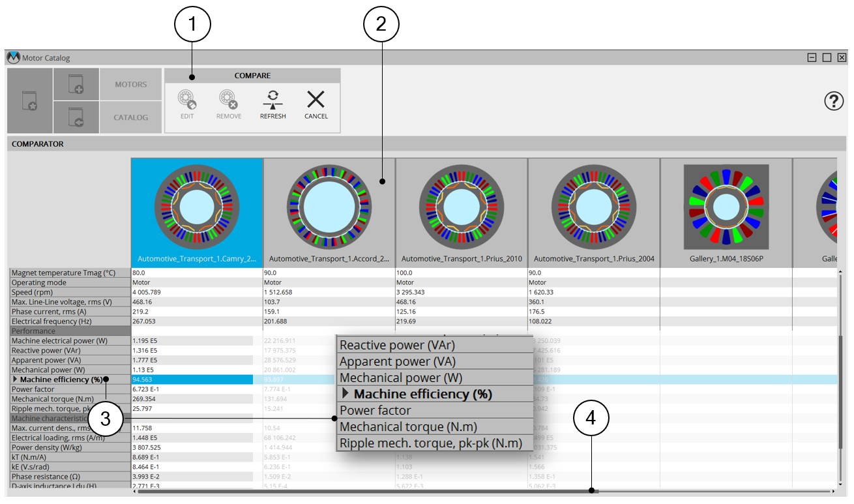
Task: Click the Remove motor icon
Action: point(228,100)
